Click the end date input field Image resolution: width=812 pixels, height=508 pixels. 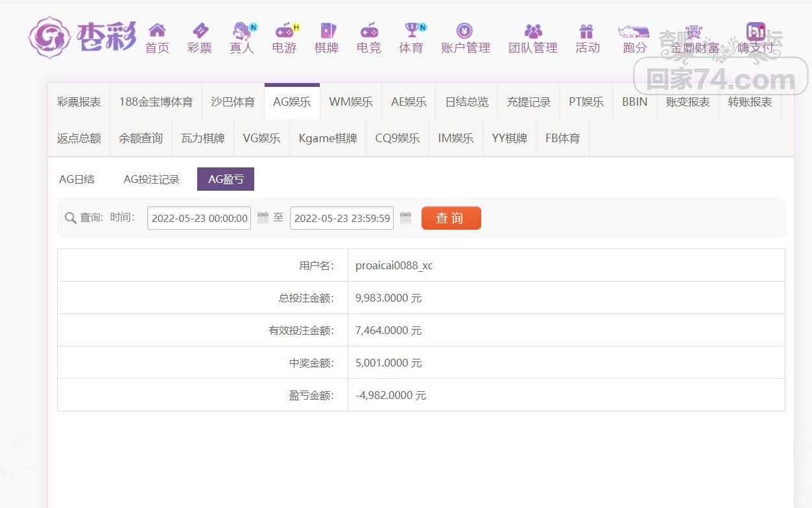[x=342, y=219]
